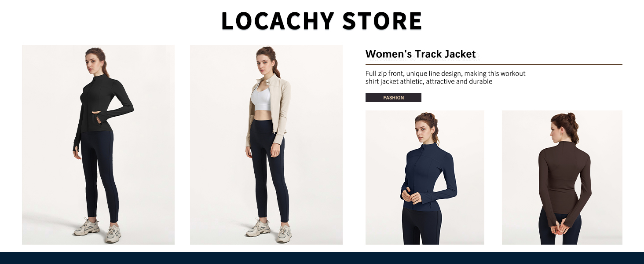Click the dark navy footer bar

322,258
